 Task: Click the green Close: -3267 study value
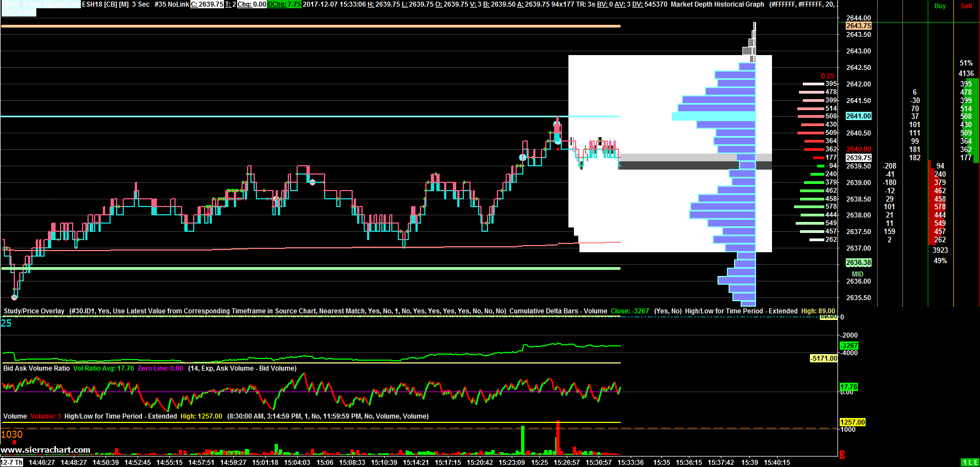629,311
